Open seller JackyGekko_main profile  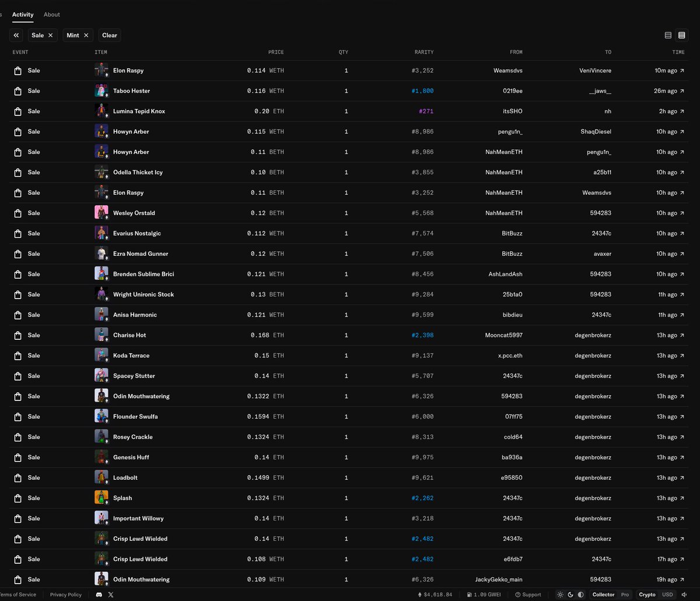[499, 579]
